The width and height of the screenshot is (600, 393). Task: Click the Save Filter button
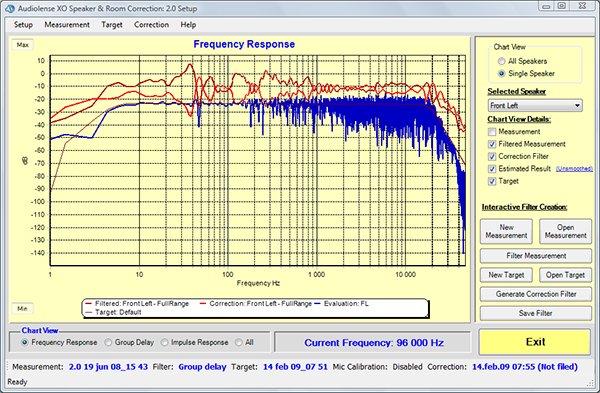click(536, 313)
